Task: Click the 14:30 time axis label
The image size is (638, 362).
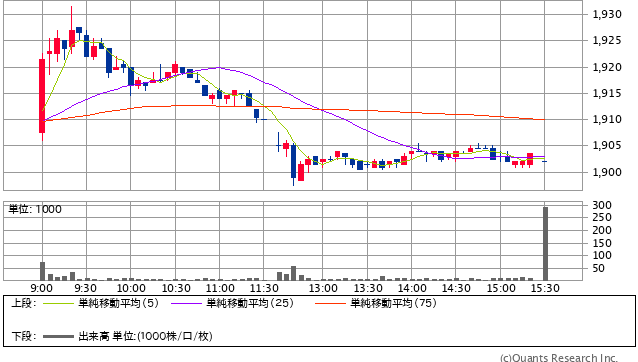Action: pos(456,288)
